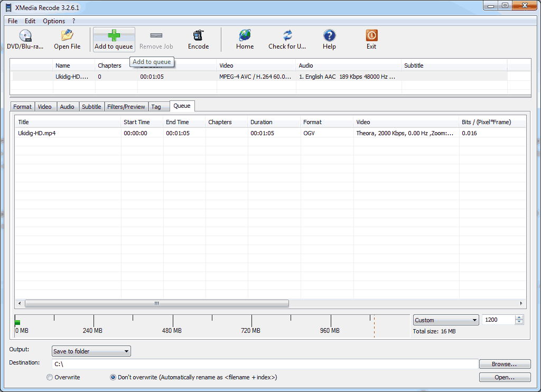Click the queue Start Time 00:00:00 cell

(x=135, y=133)
